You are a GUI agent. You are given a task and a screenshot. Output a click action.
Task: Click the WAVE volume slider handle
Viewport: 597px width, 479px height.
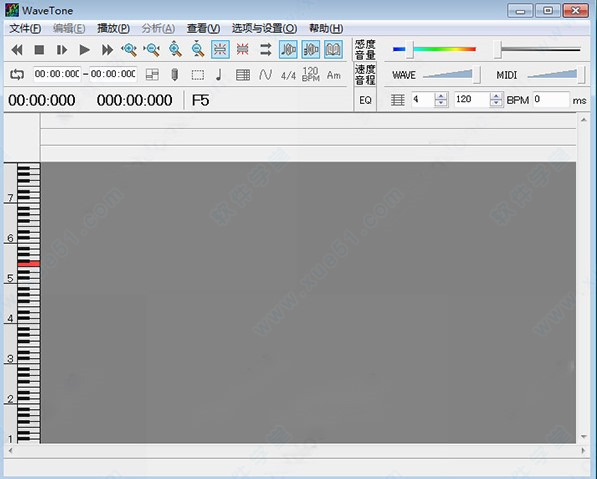(x=477, y=75)
